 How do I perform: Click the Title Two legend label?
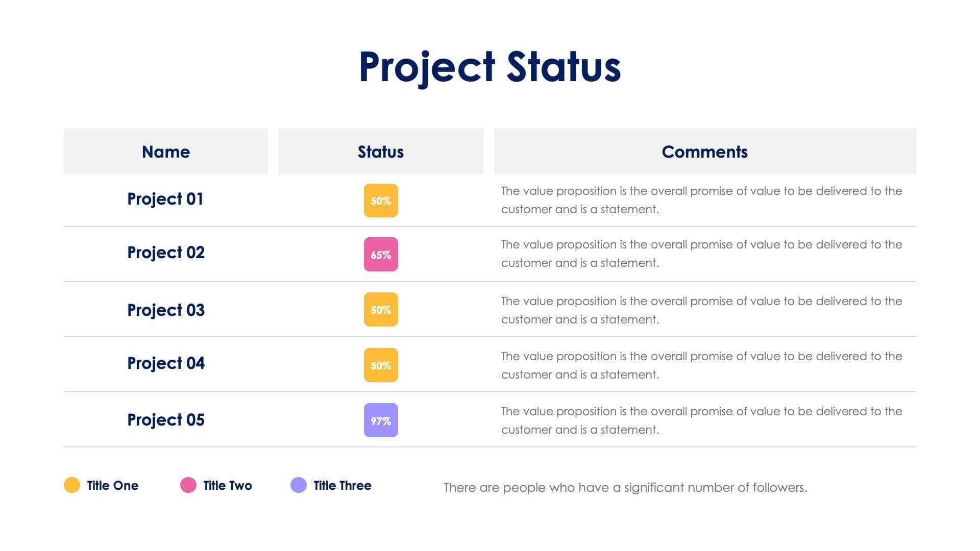pyautogui.click(x=228, y=486)
